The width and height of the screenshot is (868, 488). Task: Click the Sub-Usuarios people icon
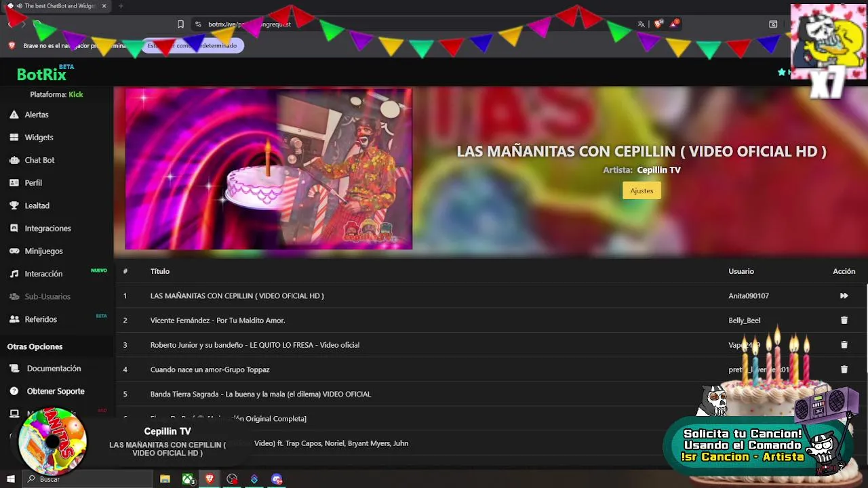pos(14,296)
